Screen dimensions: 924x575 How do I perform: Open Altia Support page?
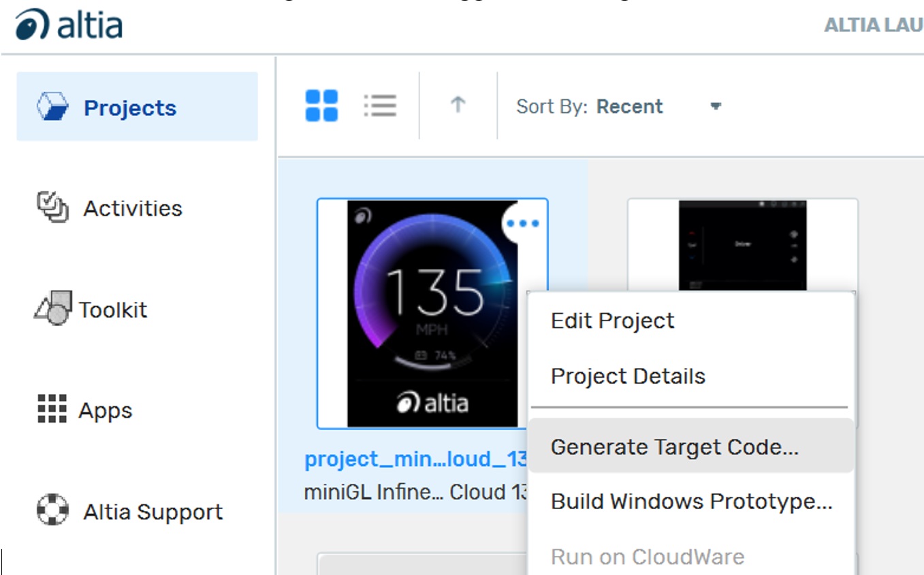tap(153, 512)
